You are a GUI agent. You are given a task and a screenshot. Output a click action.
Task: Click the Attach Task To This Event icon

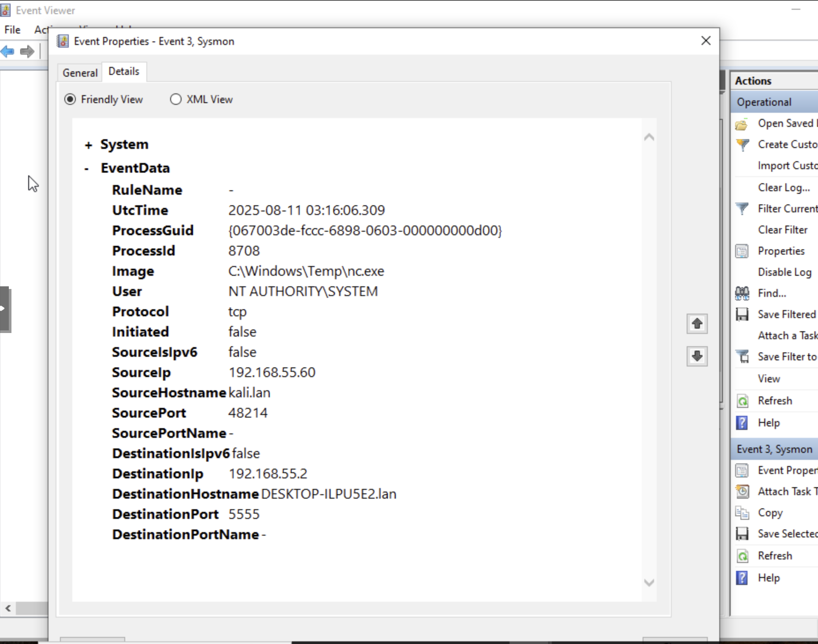[743, 491]
